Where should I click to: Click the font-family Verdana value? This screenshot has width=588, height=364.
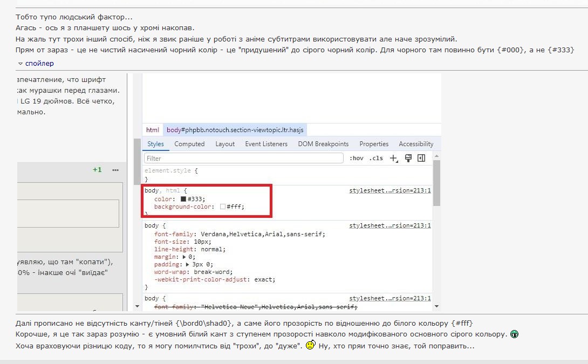263,234
